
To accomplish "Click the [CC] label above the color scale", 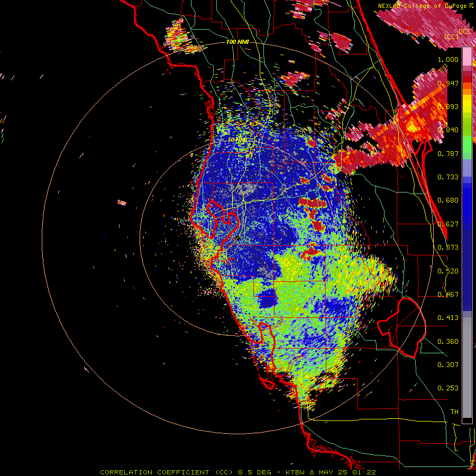I will 452,36.
